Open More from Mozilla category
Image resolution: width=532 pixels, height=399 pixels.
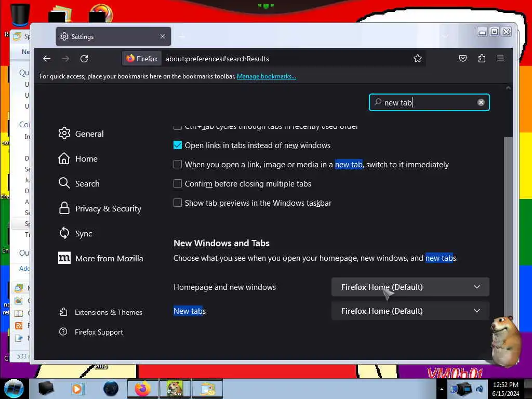pos(101,258)
